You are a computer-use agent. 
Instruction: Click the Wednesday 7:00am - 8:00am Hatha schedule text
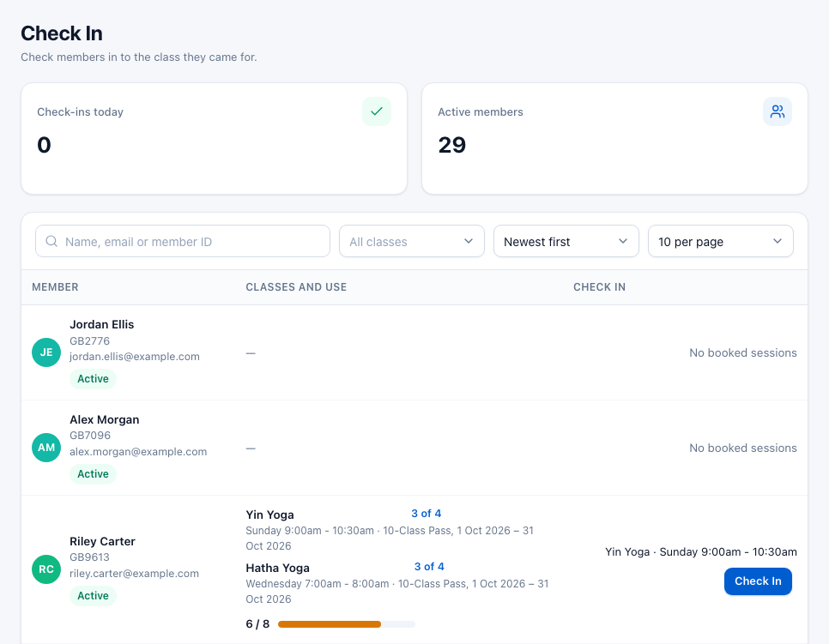[x=397, y=591]
